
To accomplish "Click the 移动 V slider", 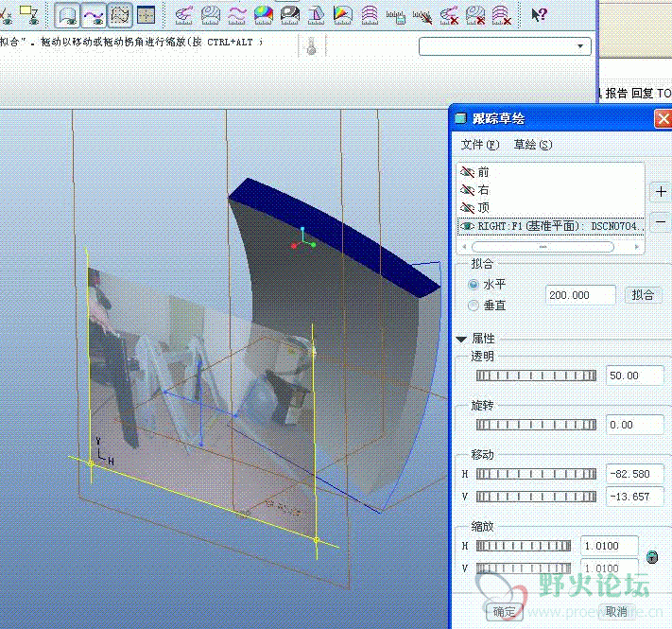I will point(536,497).
